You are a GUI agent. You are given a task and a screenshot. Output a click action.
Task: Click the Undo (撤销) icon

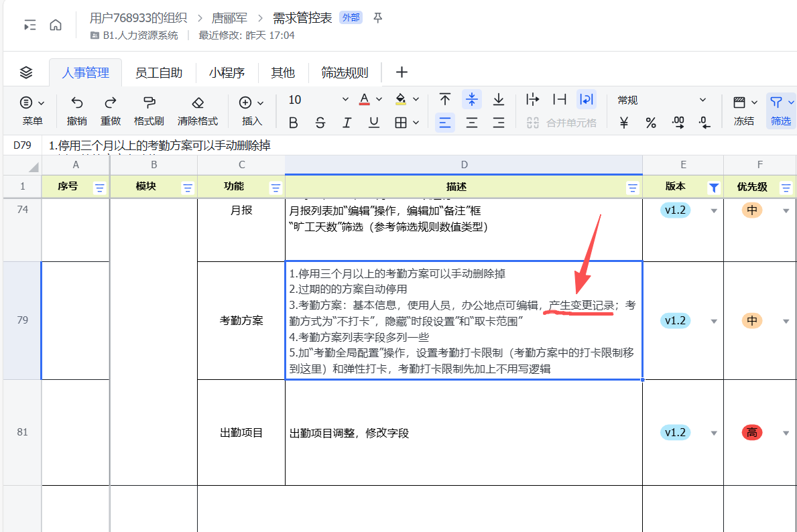[x=77, y=103]
